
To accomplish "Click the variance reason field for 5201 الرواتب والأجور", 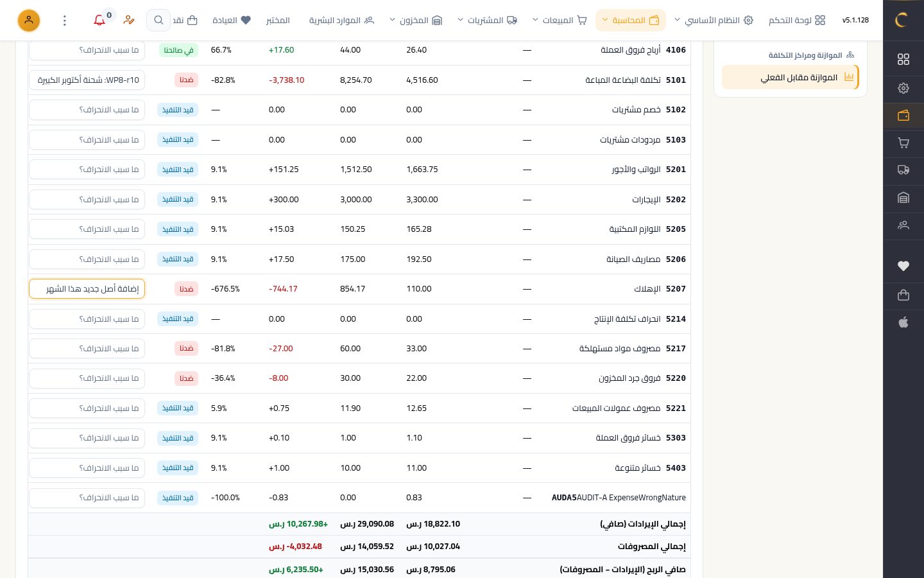I will click(x=87, y=170).
